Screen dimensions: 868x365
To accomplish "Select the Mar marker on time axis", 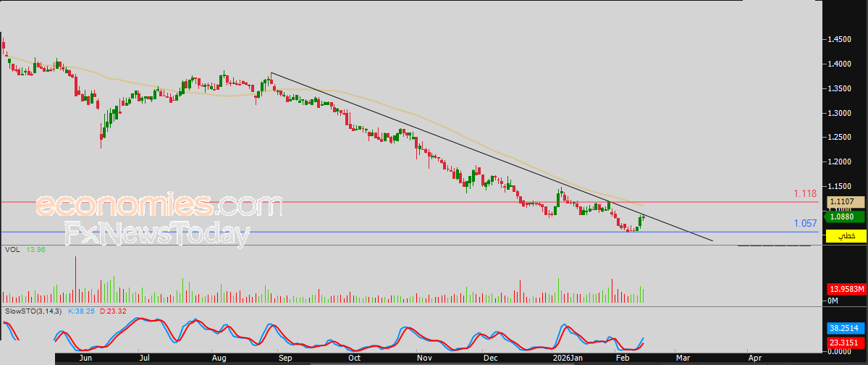I will [x=683, y=358].
